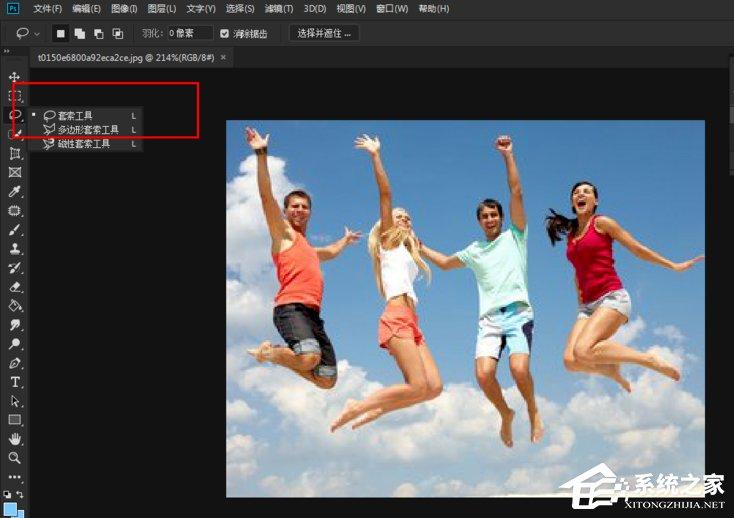Select the History Brush tool
Screen dimensions: 734x518
[x=15, y=268]
